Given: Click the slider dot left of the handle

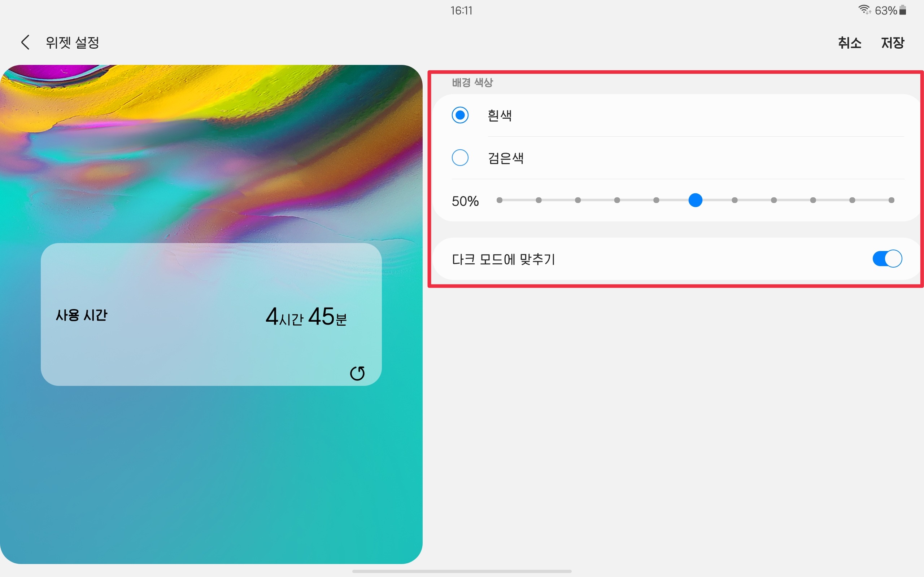Looking at the screenshot, I should coord(656,201).
